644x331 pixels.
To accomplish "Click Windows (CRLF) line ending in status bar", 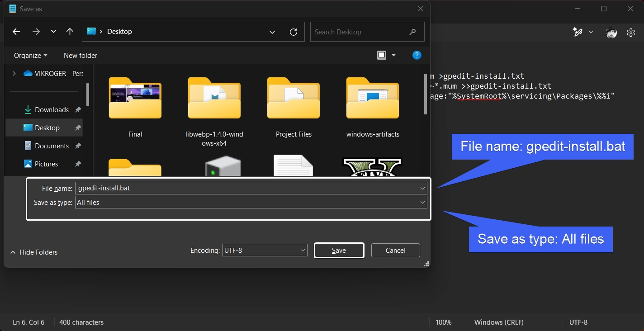I will (499, 322).
